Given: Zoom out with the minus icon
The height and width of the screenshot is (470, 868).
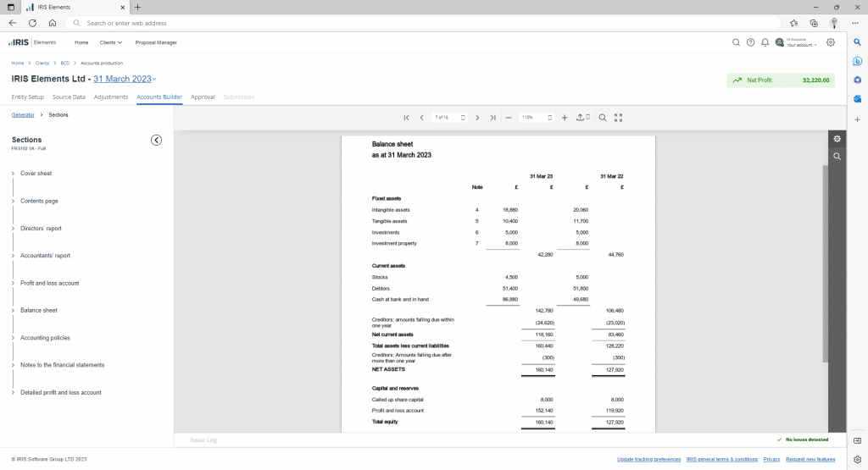Looking at the screenshot, I should [509, 118].
